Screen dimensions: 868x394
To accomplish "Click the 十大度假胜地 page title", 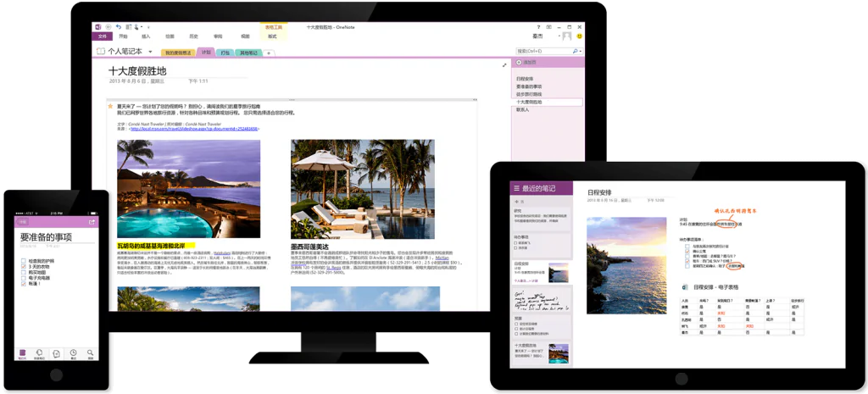I will (x=137, y=71).
